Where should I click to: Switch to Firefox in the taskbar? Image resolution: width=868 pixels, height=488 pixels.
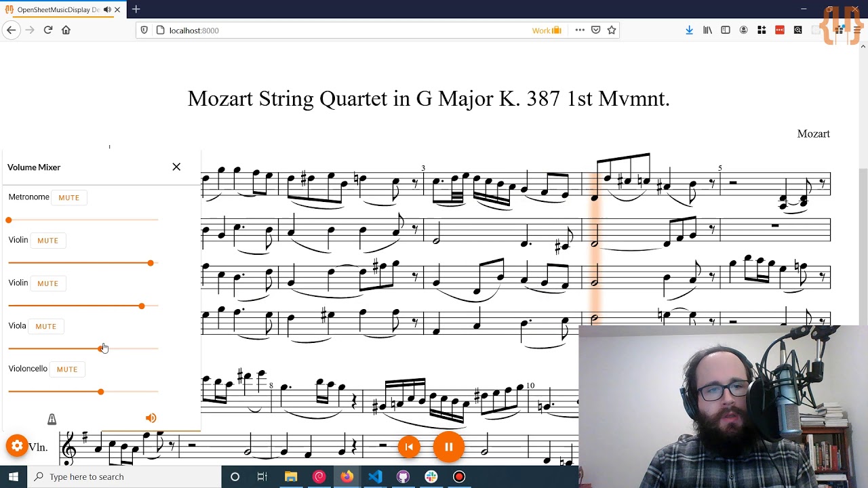click(347, 476)
